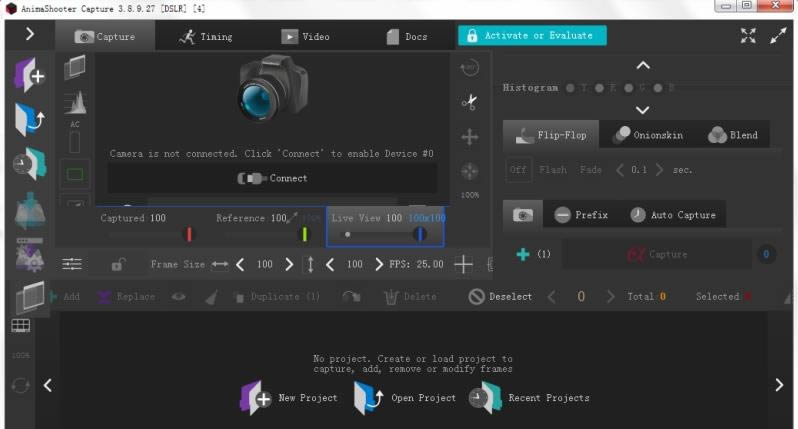This screenshot has width=798, height=429.
Task: Toggle the first Histogram channel radio button
Action: (571, 88)
